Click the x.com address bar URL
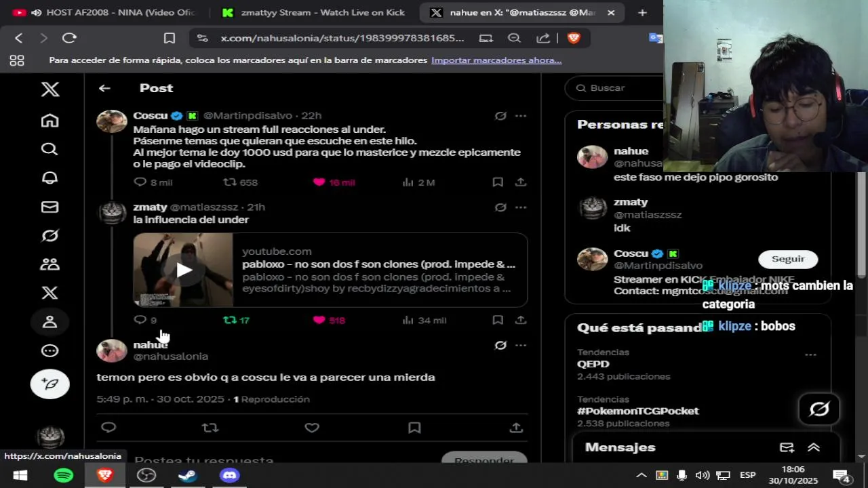868x488 pixels. (342, 38)
